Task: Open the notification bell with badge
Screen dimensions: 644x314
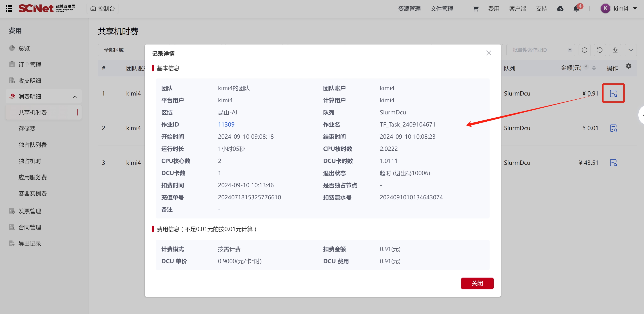Action: point(576,9)
